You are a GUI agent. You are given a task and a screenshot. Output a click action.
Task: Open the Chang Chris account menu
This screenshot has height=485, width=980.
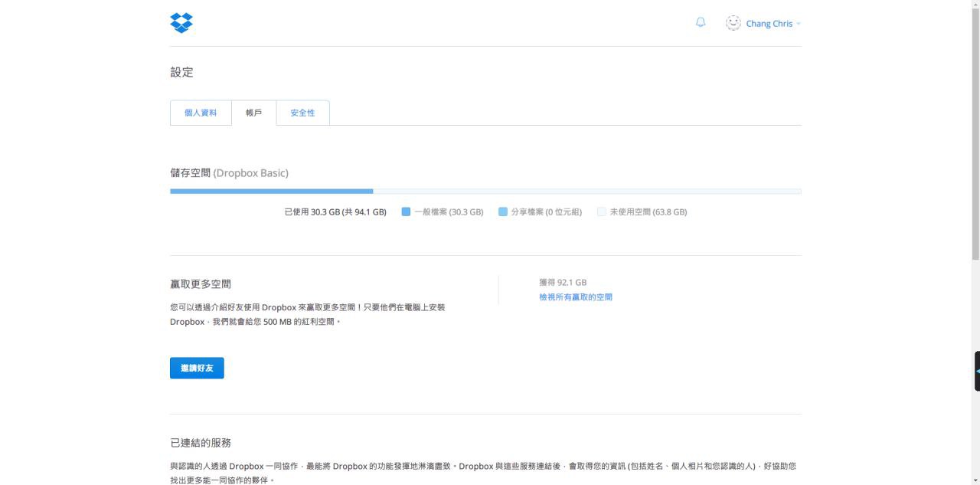769,24
